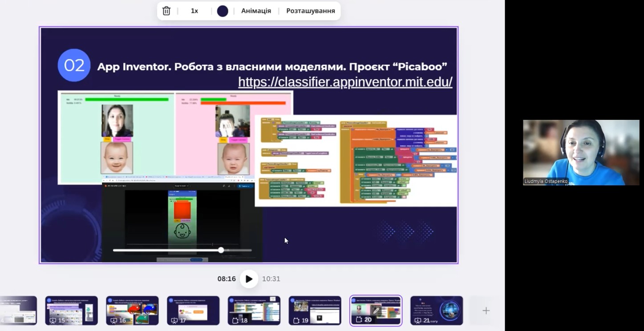This screenshot has height=331, width=644.
Task: Delete the selected element with trash icon
Action: [x=166, y=11]
